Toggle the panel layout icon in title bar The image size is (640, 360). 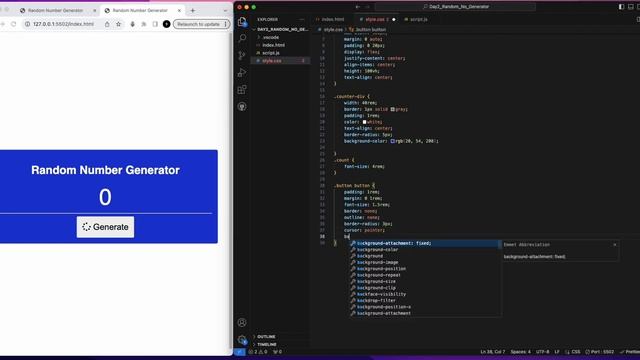[631, 7]
